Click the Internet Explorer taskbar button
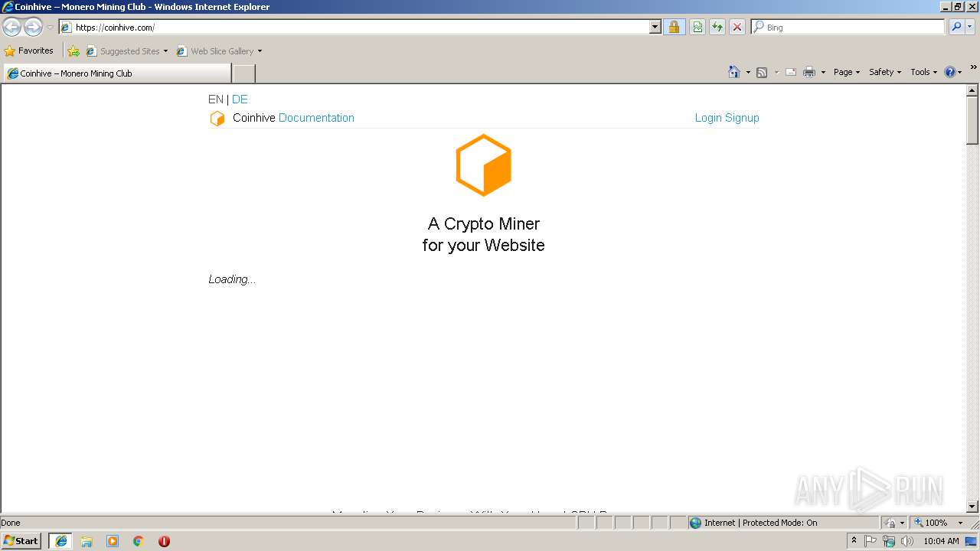This screenshot has height=551, width=980. pyautogui.click(x=60, y=541)
